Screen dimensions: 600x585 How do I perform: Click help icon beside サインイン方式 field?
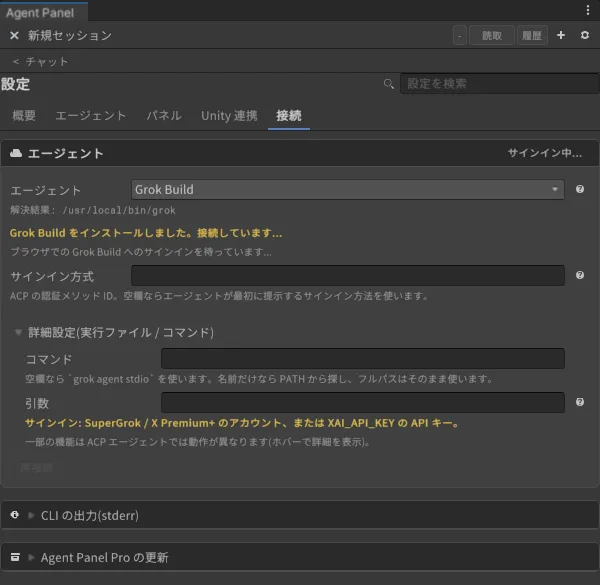point(580,275)
